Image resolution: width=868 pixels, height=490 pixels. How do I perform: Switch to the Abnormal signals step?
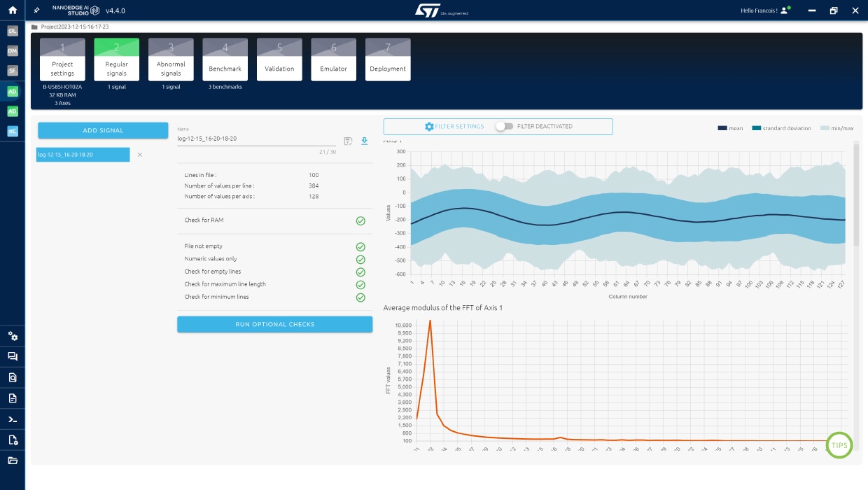point(171,60)
